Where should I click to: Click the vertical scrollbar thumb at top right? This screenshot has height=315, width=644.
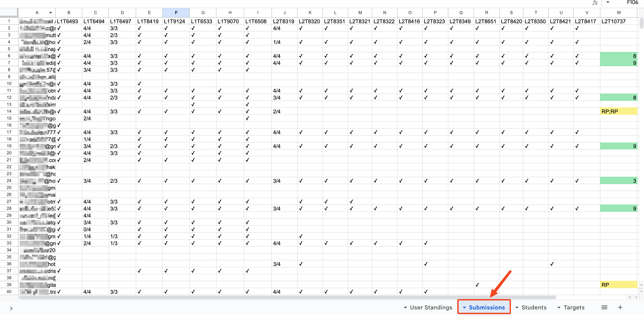coord(641,23)
